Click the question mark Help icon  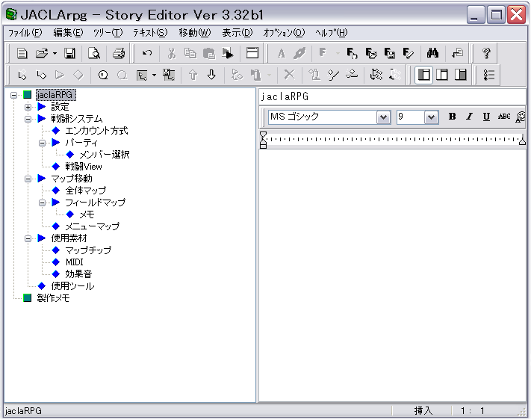485,53
